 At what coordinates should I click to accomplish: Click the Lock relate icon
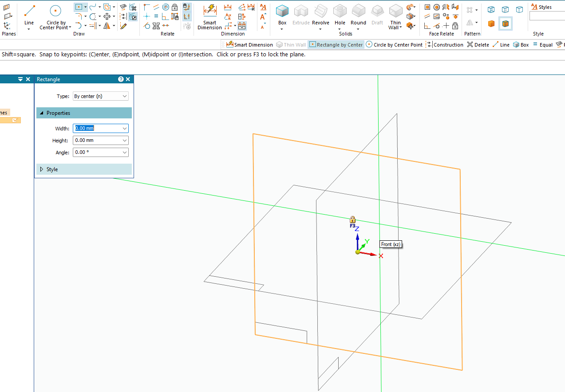pos(175,7)
